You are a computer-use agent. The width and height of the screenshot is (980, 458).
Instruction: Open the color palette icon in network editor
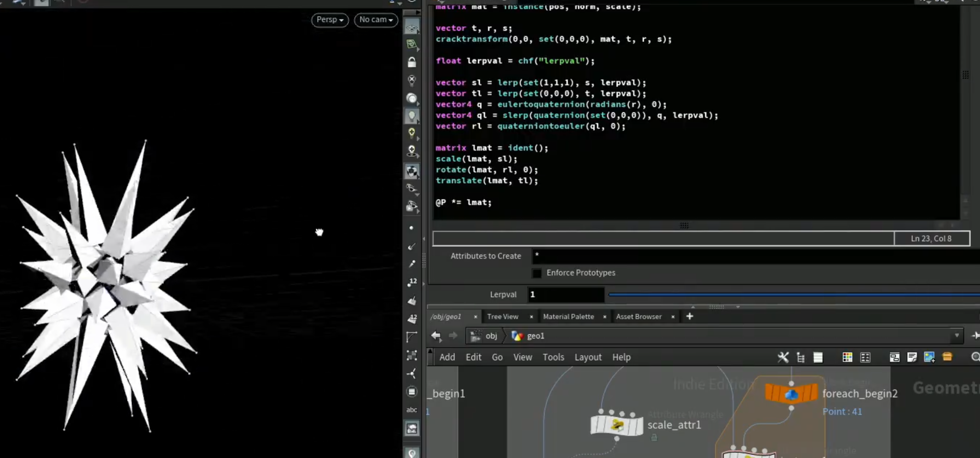coord(847,357)
